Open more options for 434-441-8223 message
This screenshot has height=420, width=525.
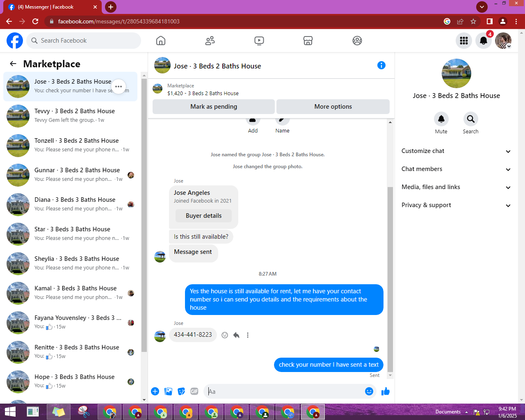click(248, 335)
